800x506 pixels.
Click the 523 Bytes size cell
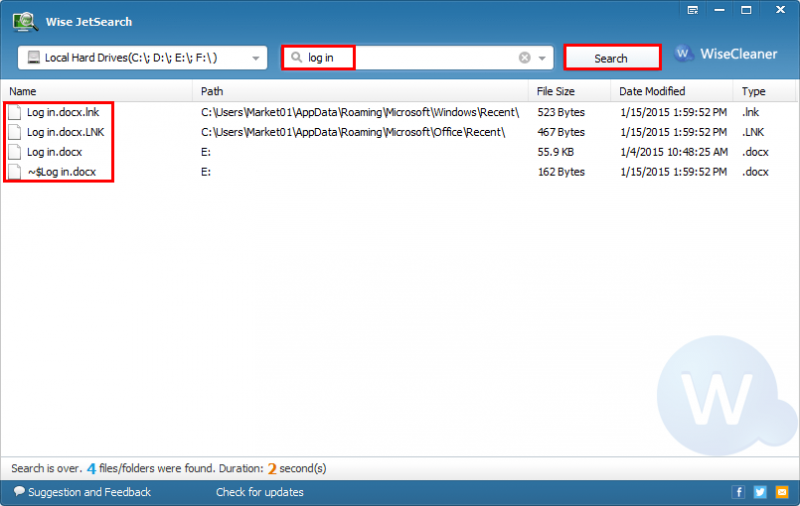pos(561,112)
